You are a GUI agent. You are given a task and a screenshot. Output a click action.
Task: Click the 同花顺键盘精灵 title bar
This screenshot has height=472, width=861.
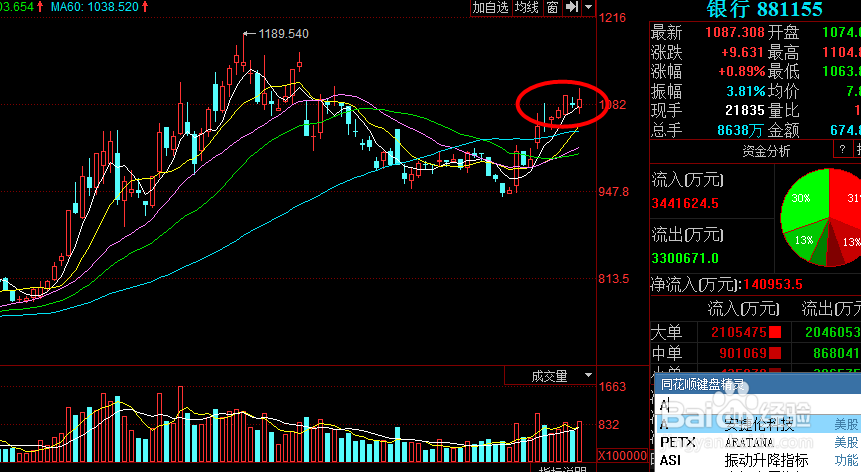[x=758, y=384]
